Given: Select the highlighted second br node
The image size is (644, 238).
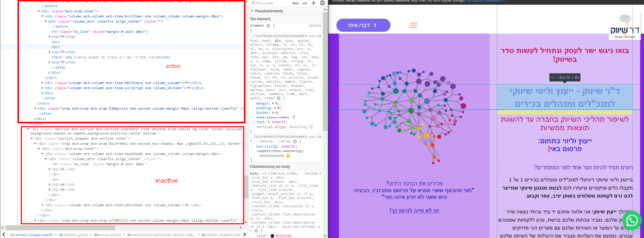Looking at the screenshot, I should (56, 47).
